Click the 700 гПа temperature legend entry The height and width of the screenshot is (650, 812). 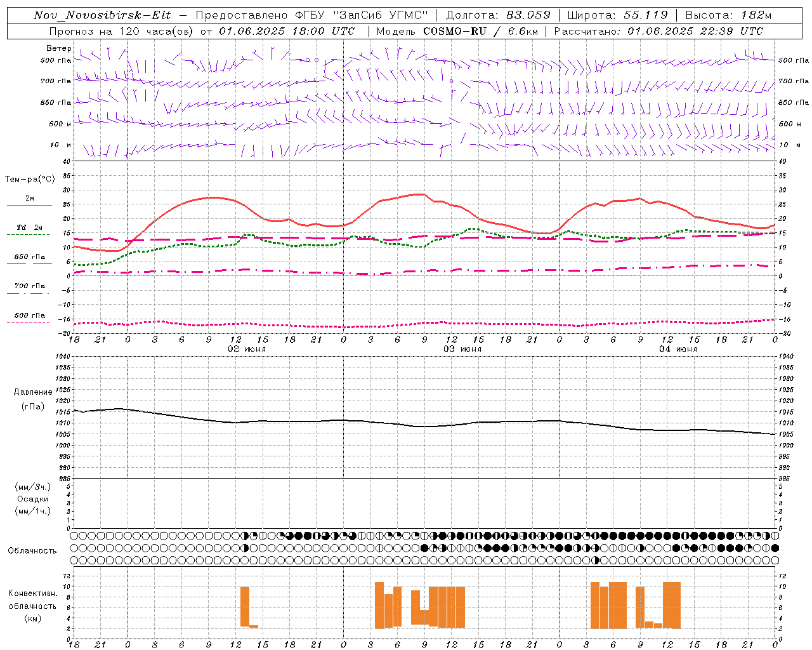(29, 288)
